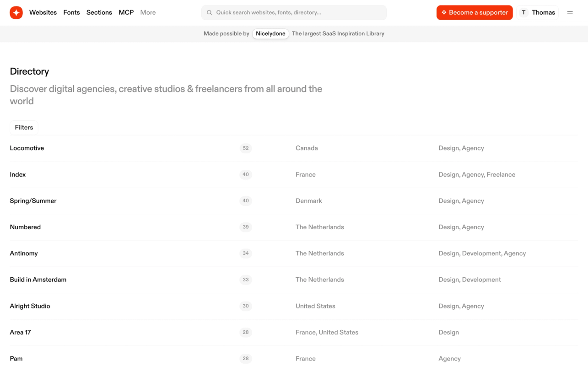Image resolution: width=588 pixels, height=366 pixels.
Task: Expand the More menu
Action: (x=148, y=13)
